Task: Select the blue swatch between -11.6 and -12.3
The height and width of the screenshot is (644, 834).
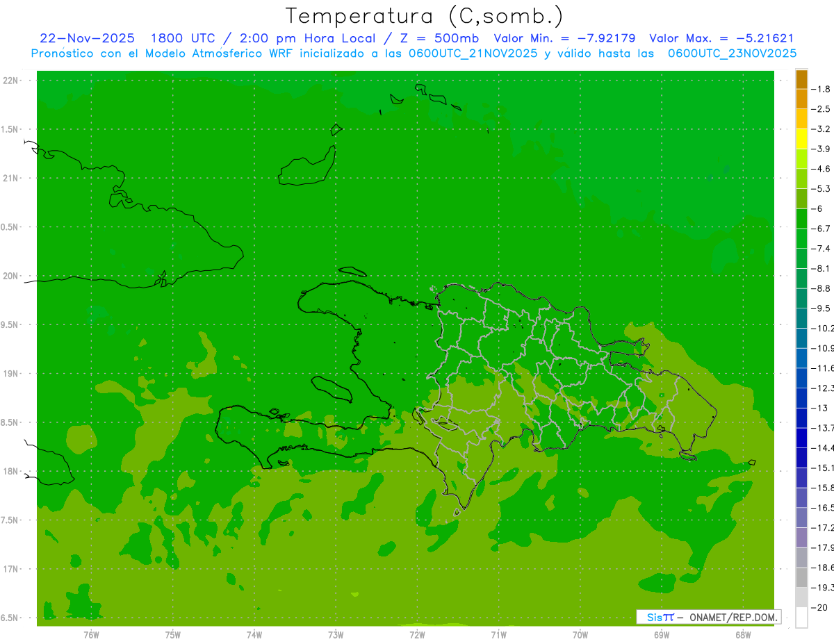Action: click(x=801, y=378)
